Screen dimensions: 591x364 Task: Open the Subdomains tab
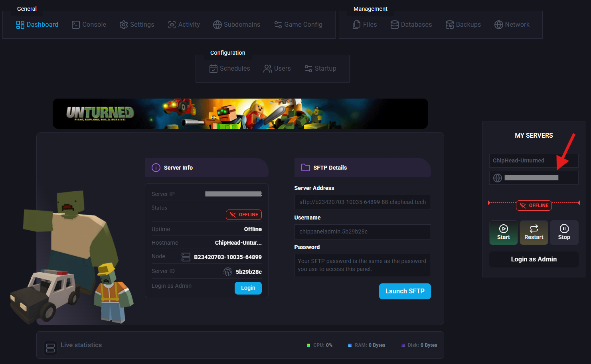pos(237,25)
